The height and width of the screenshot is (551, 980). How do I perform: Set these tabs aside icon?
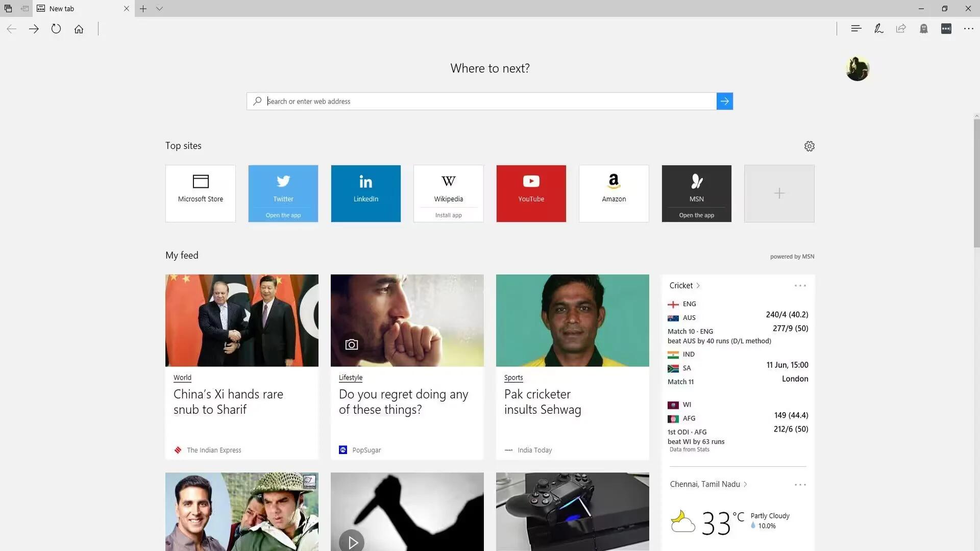pyautogui.click(x=24, y=9)
